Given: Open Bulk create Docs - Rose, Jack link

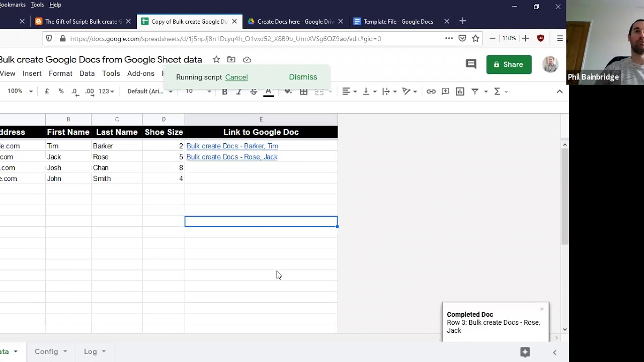Looking at the screenshot, I should (x=232, y=157).
